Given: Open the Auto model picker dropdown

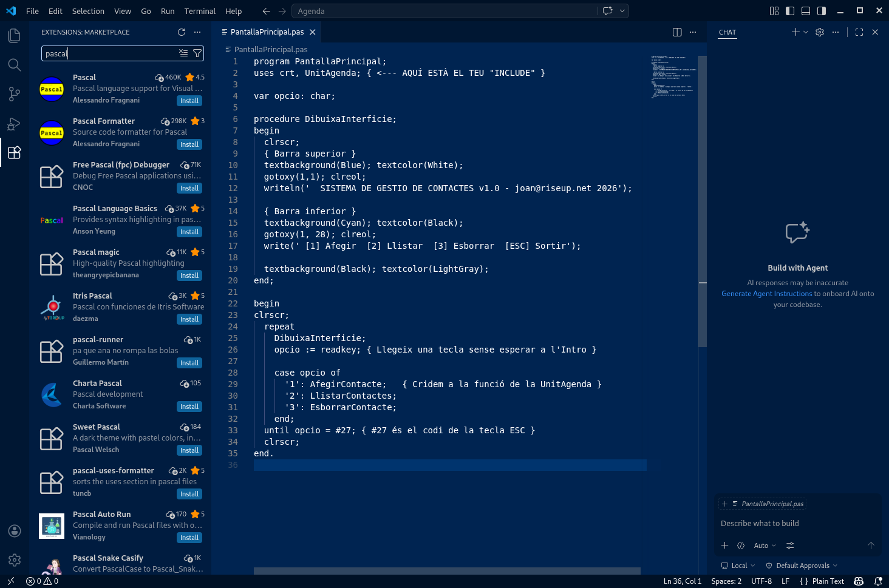Looking at the screenshot, I should click(x=765, y=546).
